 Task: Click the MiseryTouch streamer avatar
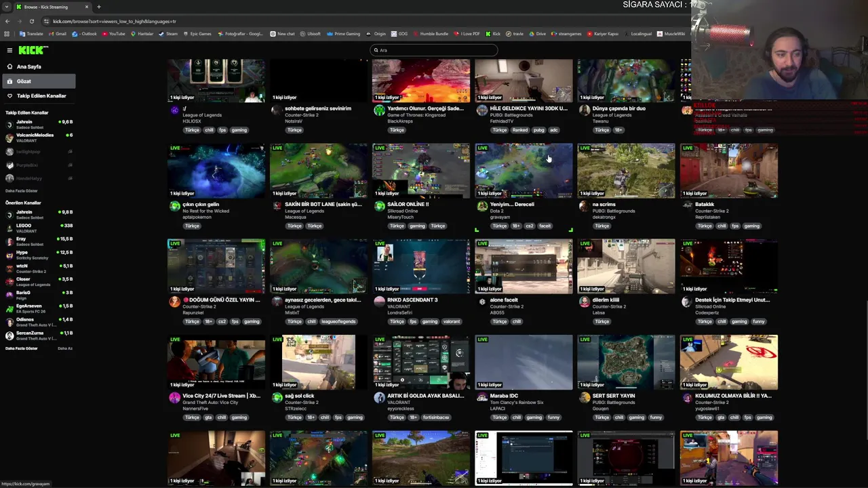click(x=380, y=206)
